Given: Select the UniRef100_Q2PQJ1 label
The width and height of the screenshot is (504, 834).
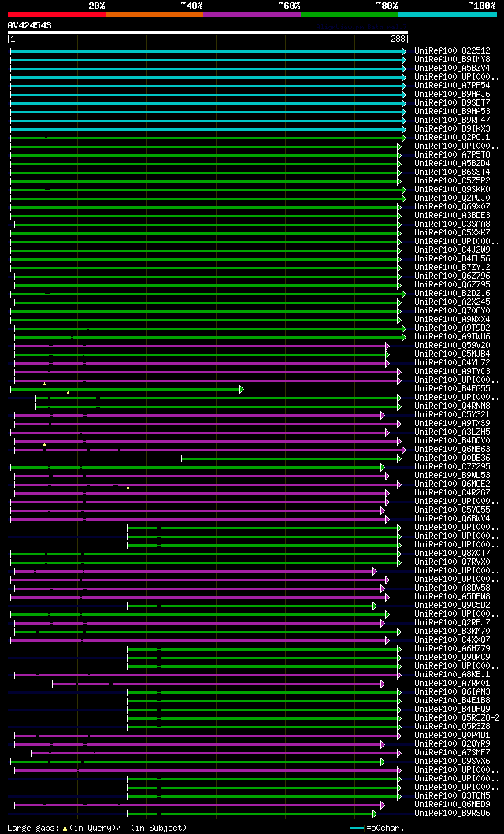Looking at the screenshot, I should [453, 138].
